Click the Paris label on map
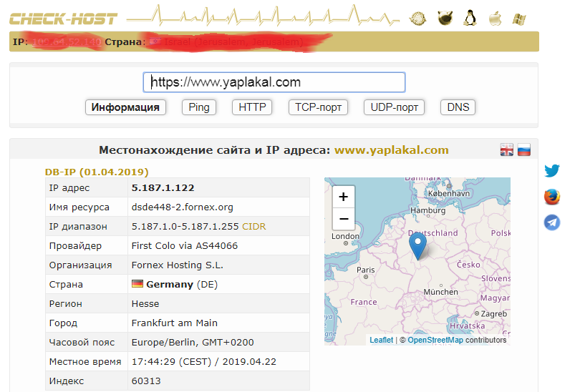 click(x=366, y=270)
